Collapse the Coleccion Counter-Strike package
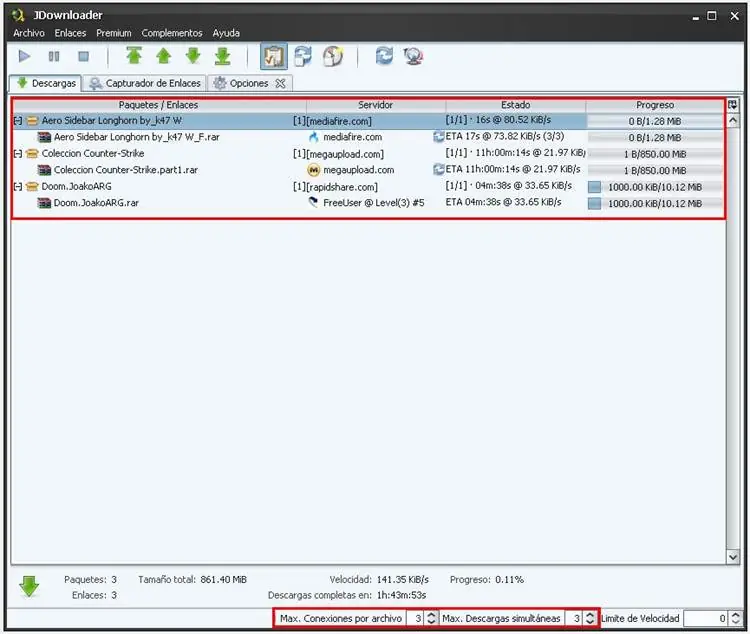The image size is (750, 634). pos(18,154)
